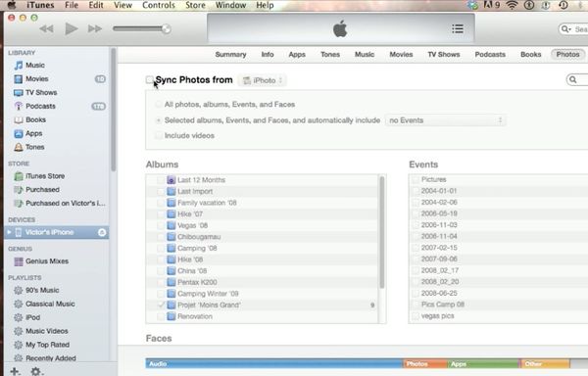
Task: Open Genius Mixes
Action: coord(47,261)
